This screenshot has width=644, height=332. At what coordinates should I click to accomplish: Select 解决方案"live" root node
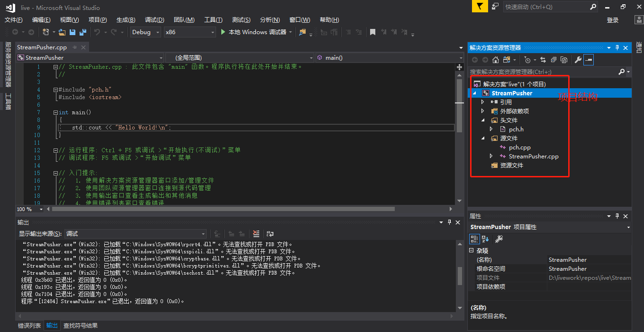click(x=514, y=84)
